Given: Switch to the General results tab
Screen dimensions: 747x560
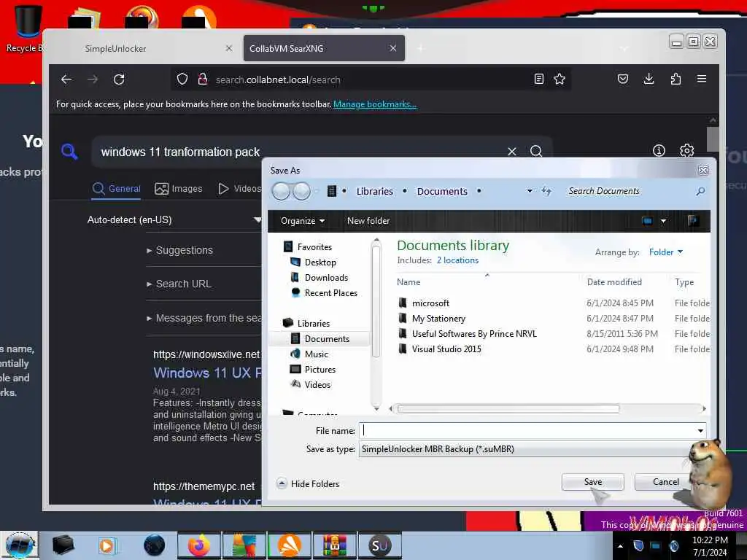Looking at the screenshot, I should [117, 189].
